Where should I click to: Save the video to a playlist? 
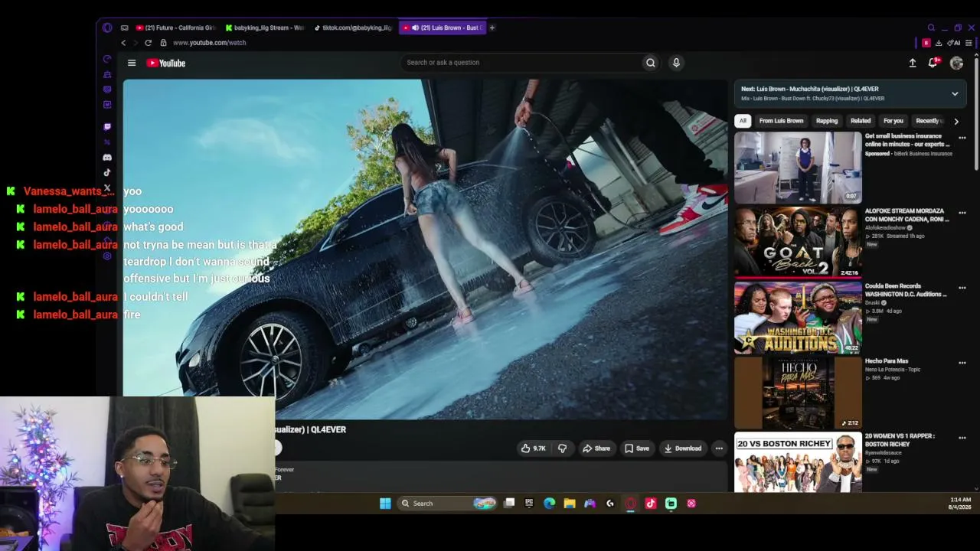click(x=637, y=448)
